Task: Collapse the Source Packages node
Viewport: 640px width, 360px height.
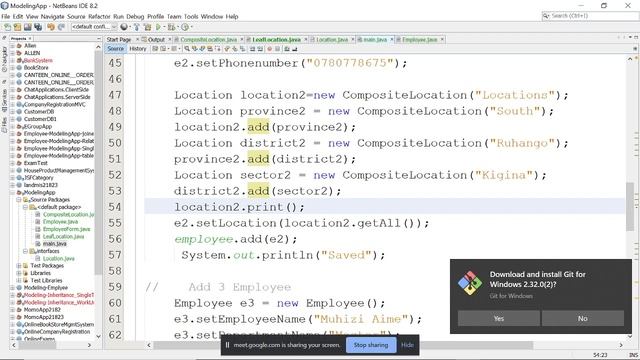Action: (19, 200)
